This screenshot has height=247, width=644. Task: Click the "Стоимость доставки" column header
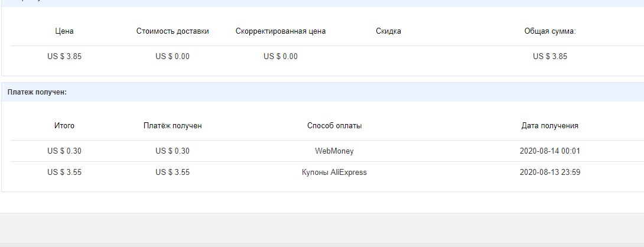173,31
